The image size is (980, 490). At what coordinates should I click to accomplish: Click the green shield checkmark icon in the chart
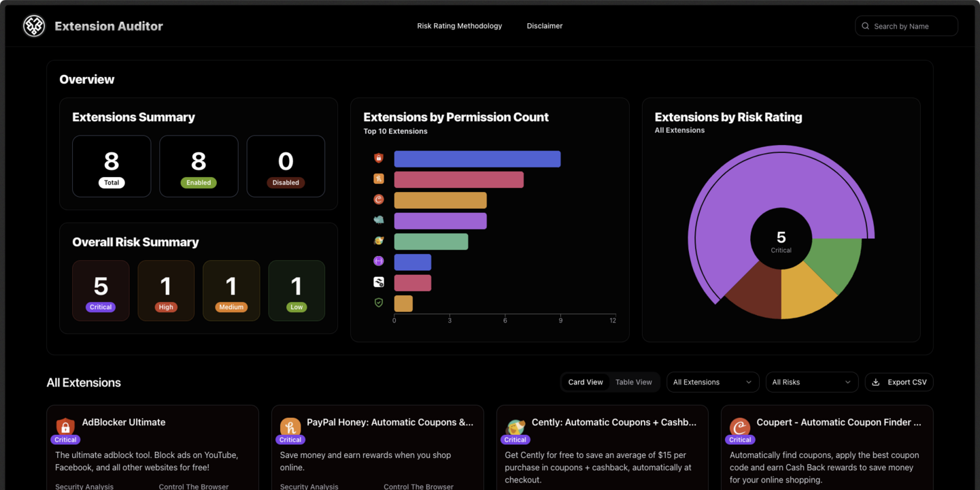tap(379, 302)
